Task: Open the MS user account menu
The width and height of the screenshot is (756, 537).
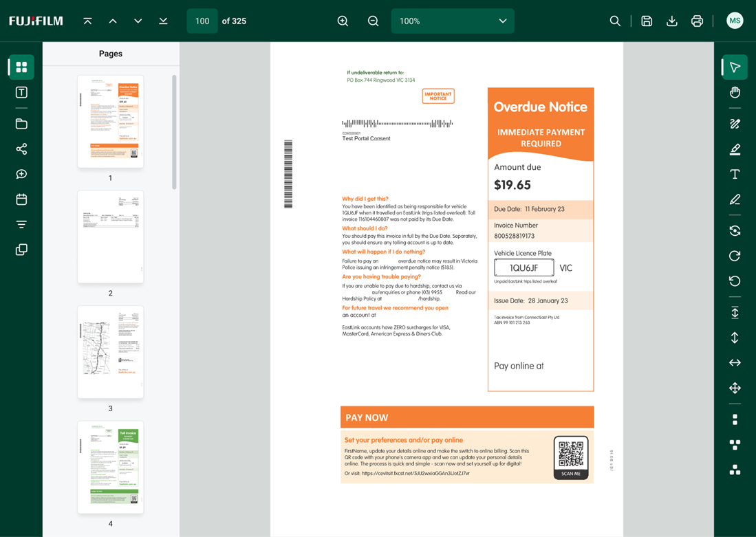Action: 735,21
